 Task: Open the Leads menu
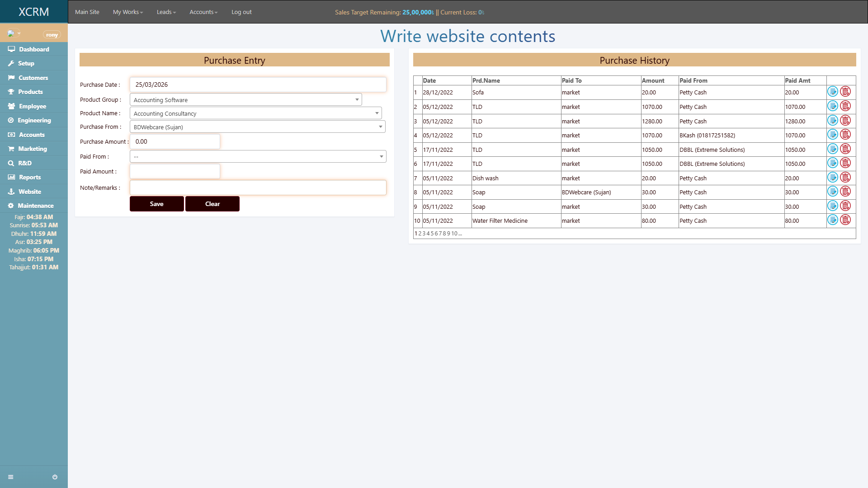coord(165,12)
